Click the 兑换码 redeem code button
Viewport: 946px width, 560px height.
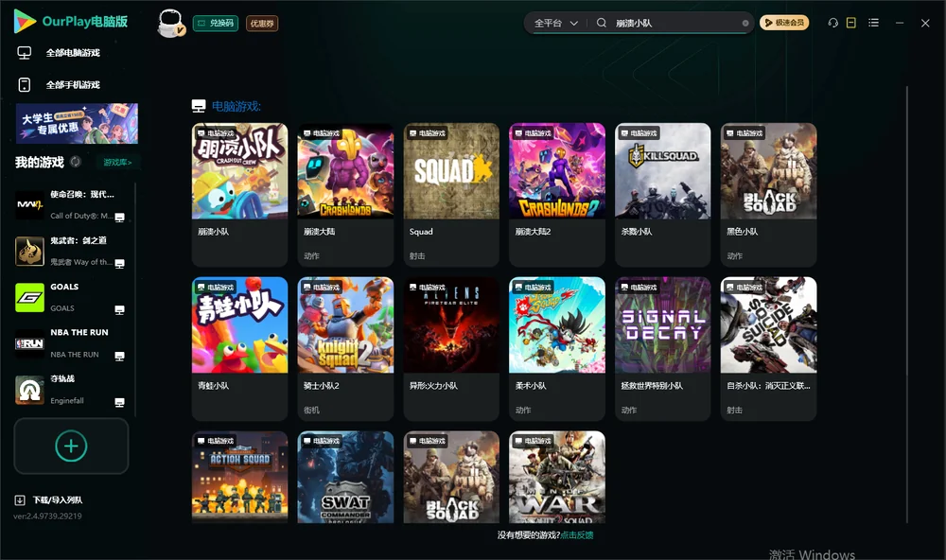216,23
